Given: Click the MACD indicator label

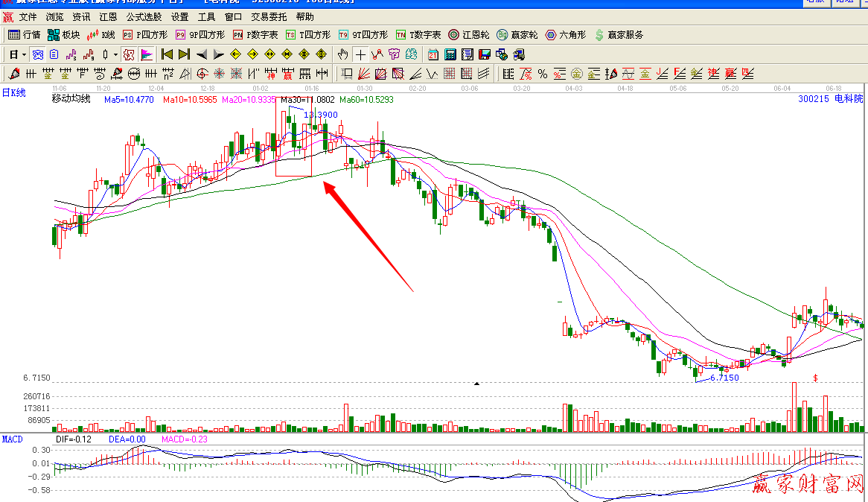Looking at the screenshot, I should (12, 439).
